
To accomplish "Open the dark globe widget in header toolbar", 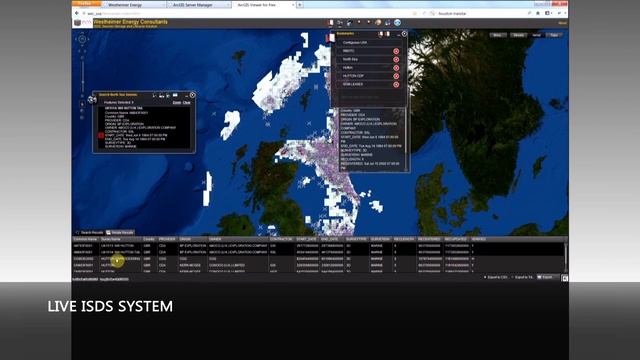I will [349, 23].
